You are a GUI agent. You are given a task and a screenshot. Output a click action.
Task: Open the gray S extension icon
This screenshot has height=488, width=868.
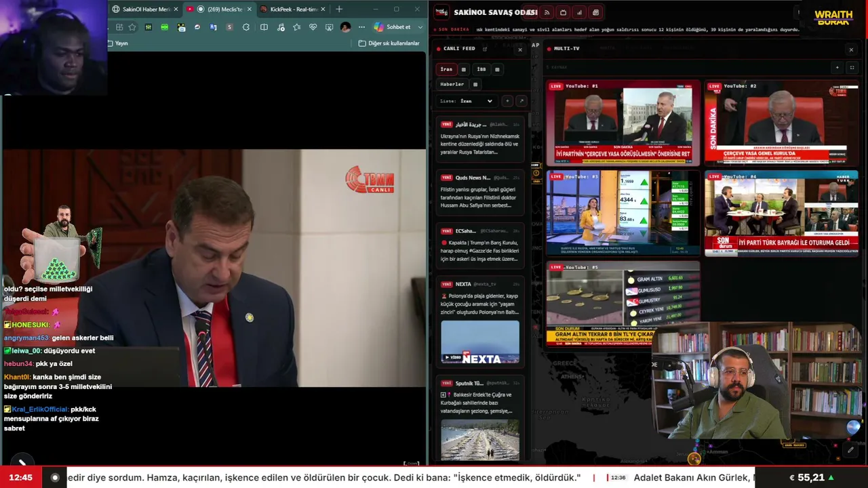[230, 27]
